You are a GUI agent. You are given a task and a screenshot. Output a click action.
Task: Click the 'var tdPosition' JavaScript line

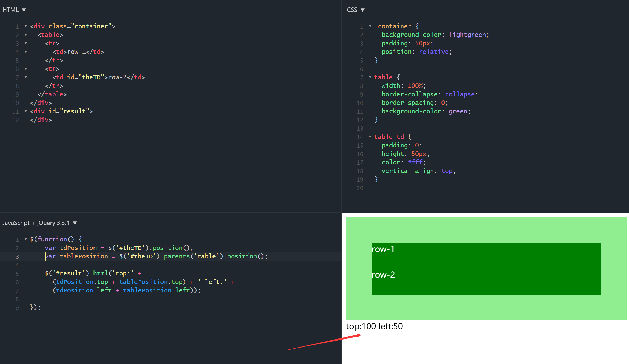click(119, 248)
